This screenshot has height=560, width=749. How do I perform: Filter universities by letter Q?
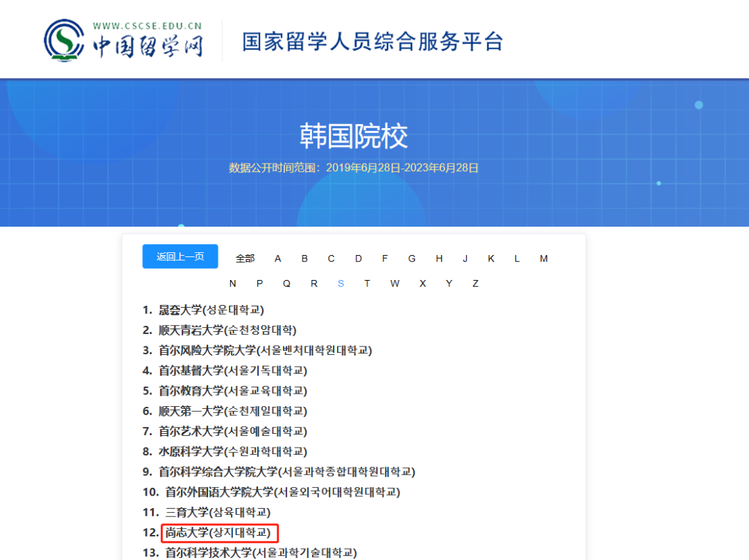[286, 283]
